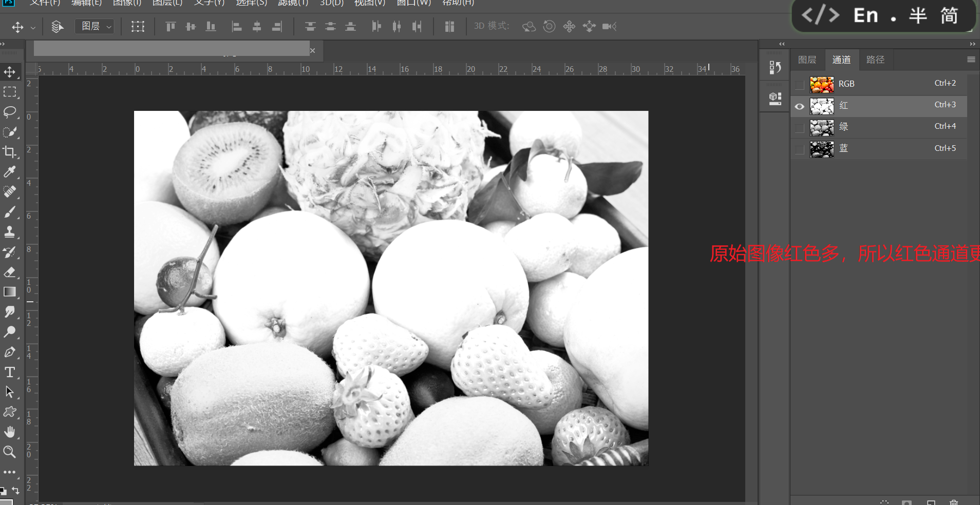Select the 绿 channel row
The height and width of the screenshot is (505, 980).
(x=878, y=127)
